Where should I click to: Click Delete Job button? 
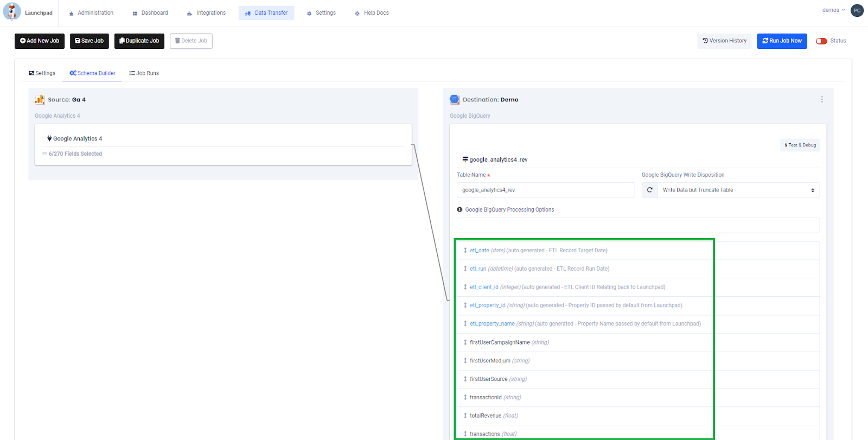pyautogui.click(x=191, y=41)
